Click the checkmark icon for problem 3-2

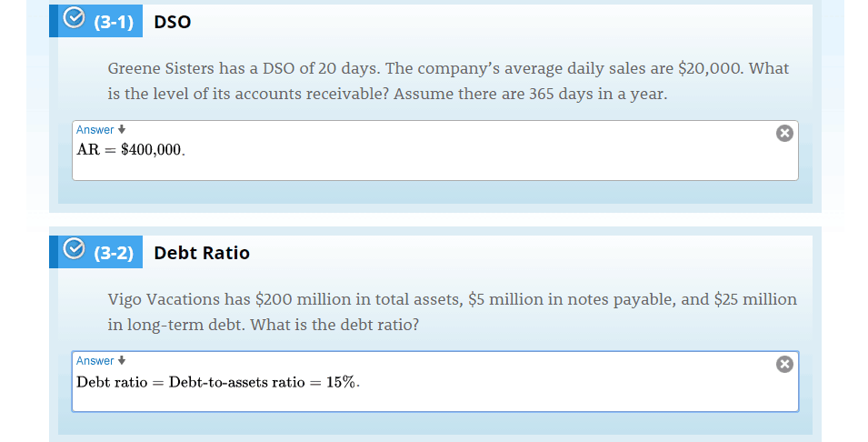point(74,248)
